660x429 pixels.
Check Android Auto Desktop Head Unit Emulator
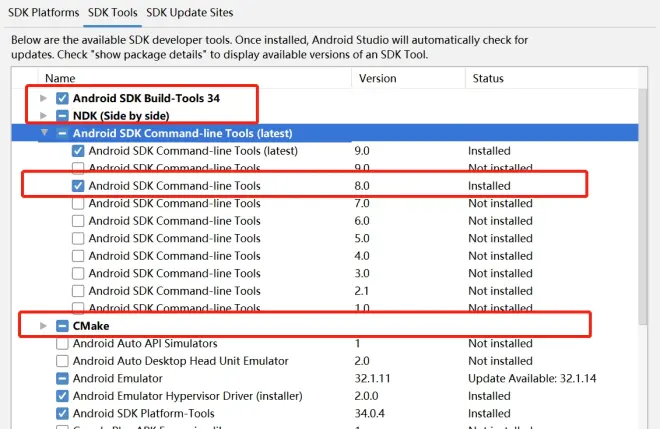click(x=62, y=361)
